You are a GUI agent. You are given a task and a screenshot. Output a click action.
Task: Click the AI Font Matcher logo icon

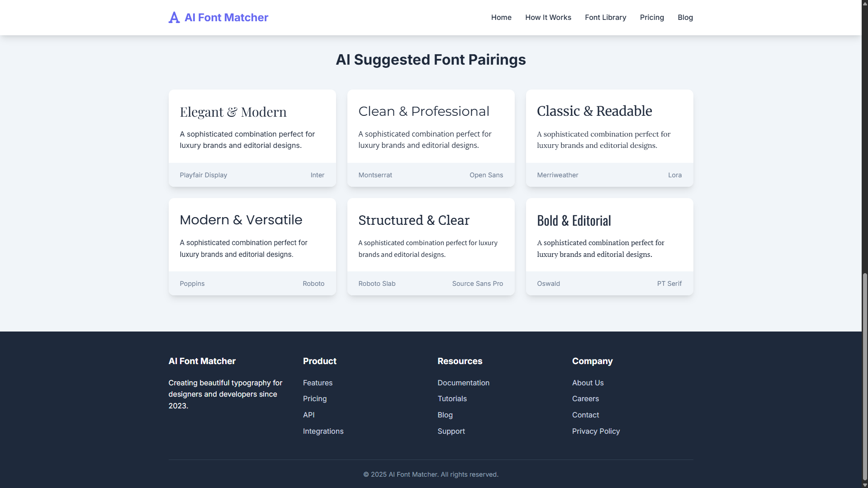point(174,18)
